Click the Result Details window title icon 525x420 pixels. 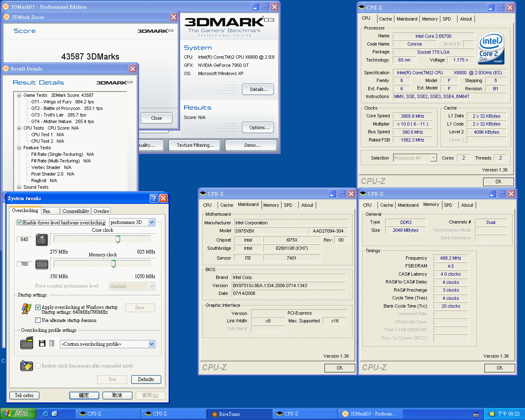coord(6,68)
